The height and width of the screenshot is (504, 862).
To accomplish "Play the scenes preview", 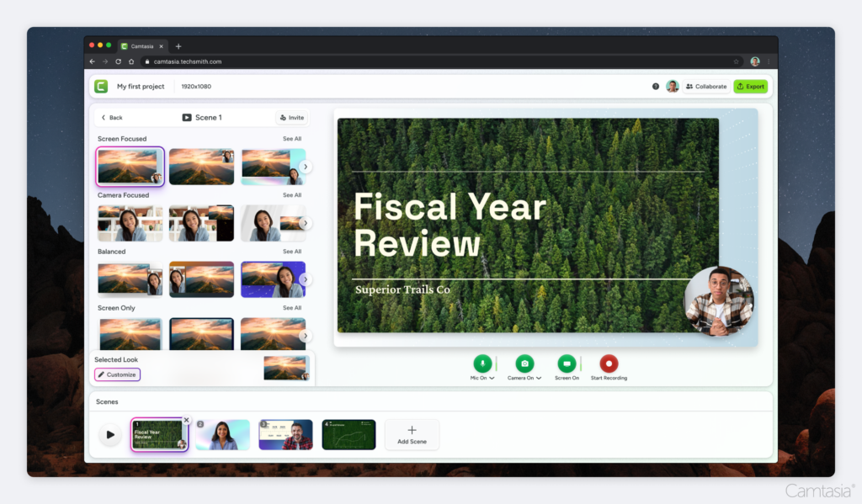I will (109, 435).
